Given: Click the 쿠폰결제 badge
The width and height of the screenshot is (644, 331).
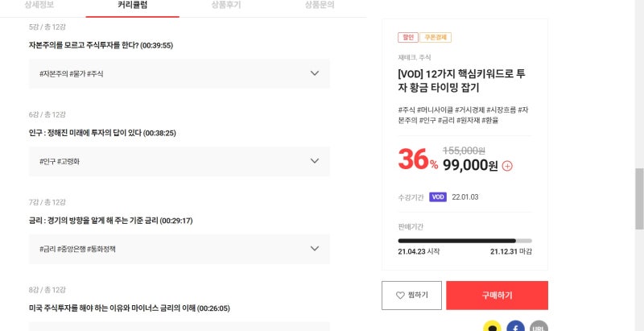Looking at the screenshot, I should pyautogui.click(x=436, y=37).
